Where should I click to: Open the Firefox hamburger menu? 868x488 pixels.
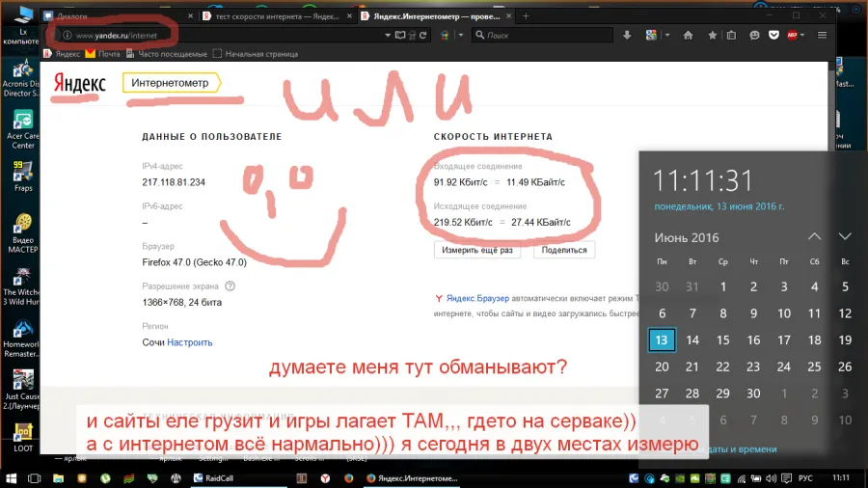click(x=822, y=36)
